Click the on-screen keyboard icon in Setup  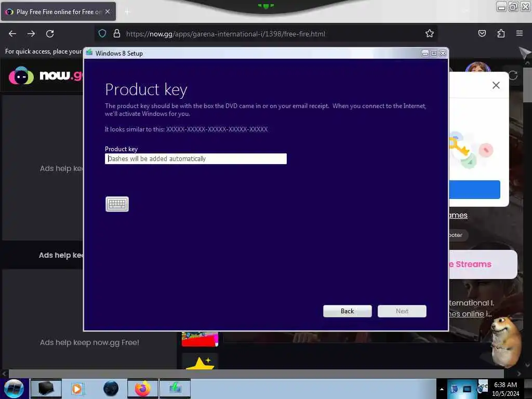(117, 204)
